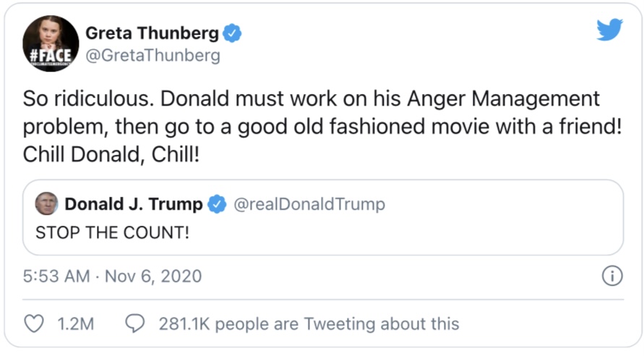Open the tweet info circle icon

611,276
